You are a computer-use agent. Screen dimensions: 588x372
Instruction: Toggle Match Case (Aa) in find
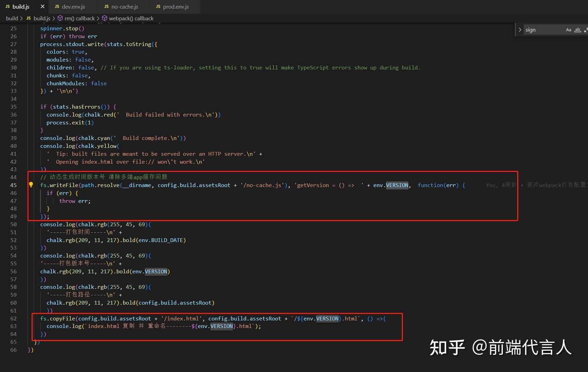click(x=568, y=30)
